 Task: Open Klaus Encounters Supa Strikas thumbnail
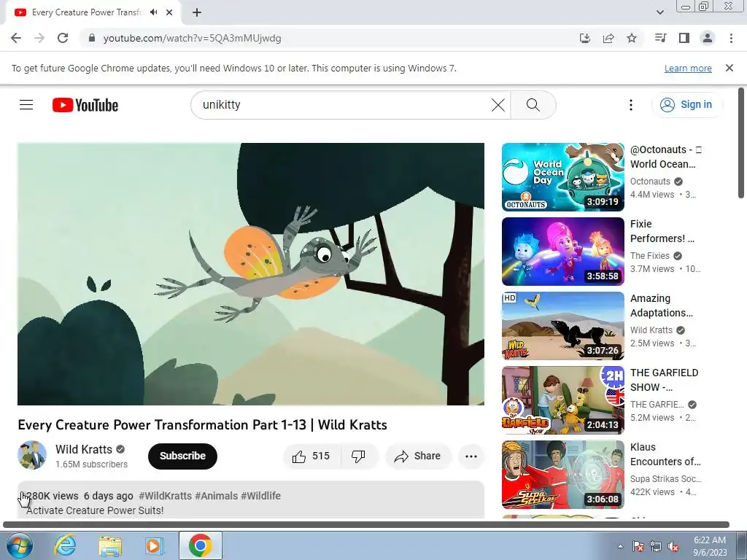pyautogui.click(x=562, y=474)
